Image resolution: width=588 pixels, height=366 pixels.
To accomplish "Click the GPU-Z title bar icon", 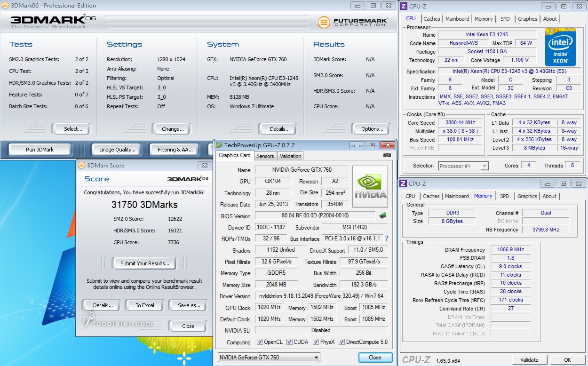I will (x=219, y=145).
